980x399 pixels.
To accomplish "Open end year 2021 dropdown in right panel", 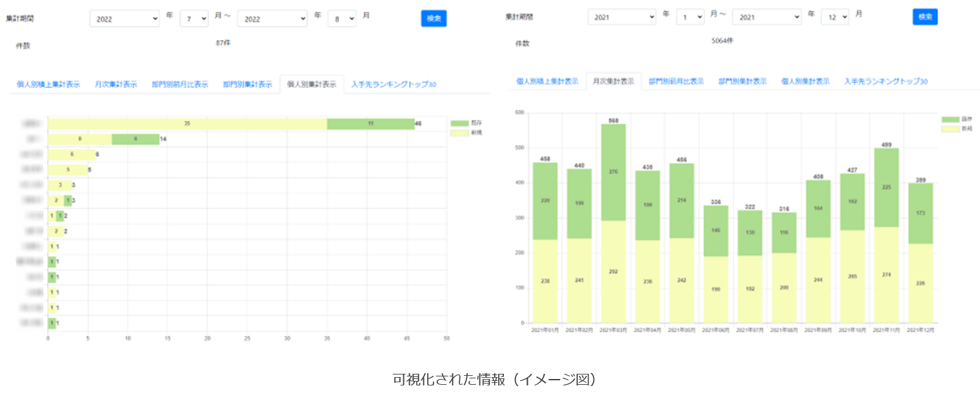I will (766, 17).
